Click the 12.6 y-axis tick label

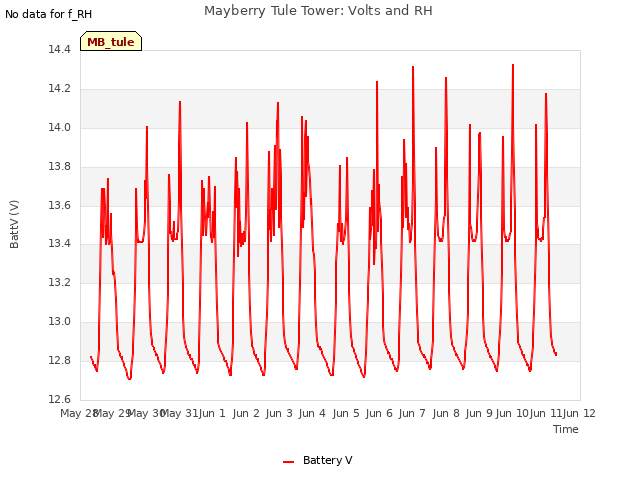pos(59,399)
